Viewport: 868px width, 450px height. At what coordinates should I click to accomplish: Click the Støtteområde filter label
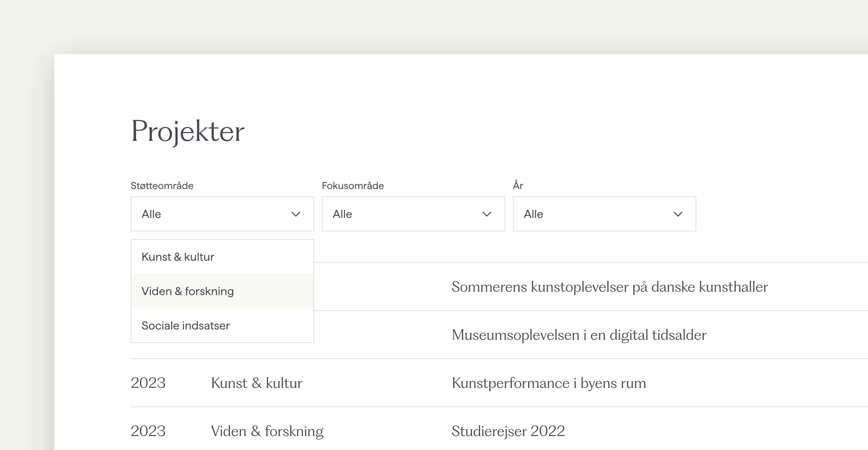click(162, 186)
